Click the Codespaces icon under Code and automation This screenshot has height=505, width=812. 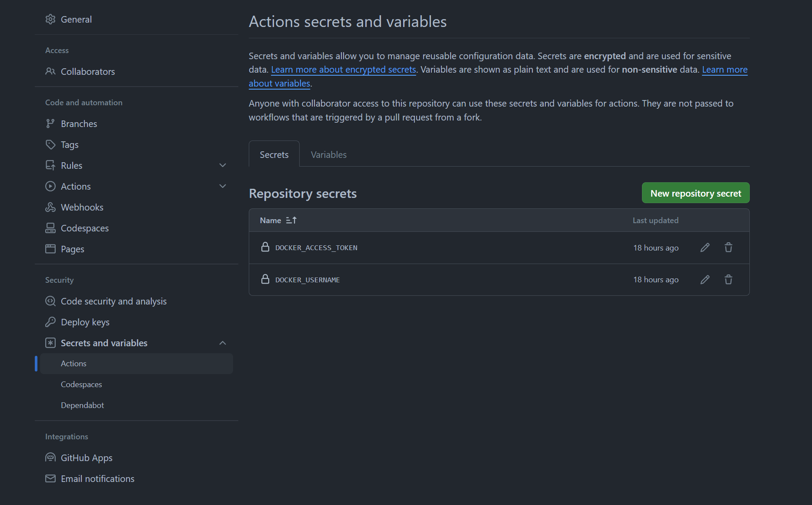click(50, 228)
